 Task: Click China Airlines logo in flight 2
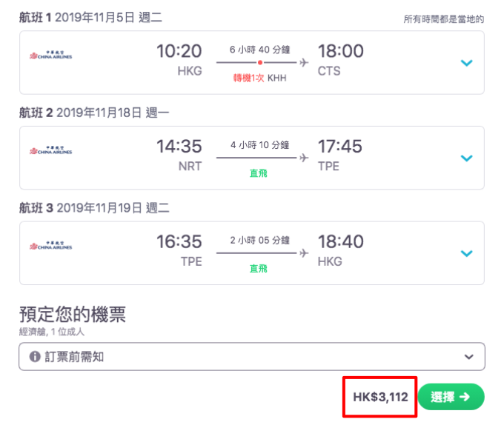pos(51,150)
